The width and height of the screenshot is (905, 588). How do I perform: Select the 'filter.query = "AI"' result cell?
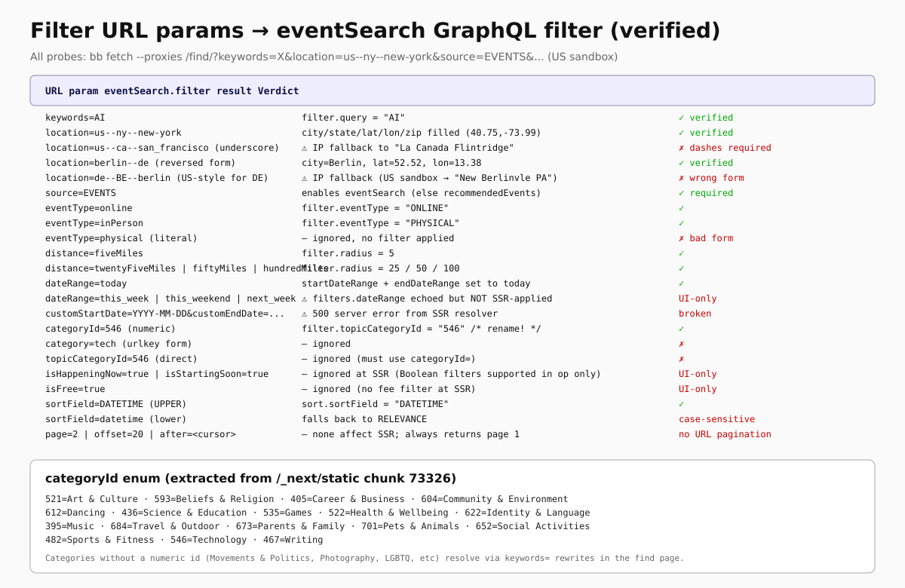(354, 118)
